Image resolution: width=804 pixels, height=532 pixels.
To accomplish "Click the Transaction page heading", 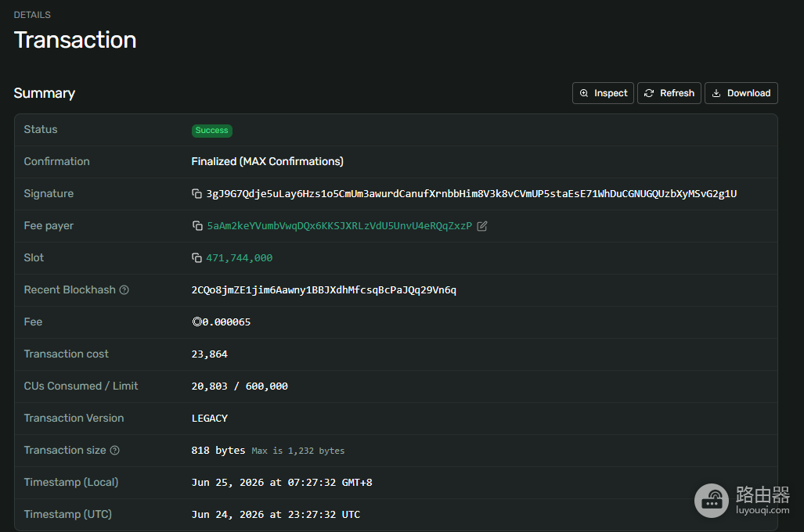I will [75, 40].
